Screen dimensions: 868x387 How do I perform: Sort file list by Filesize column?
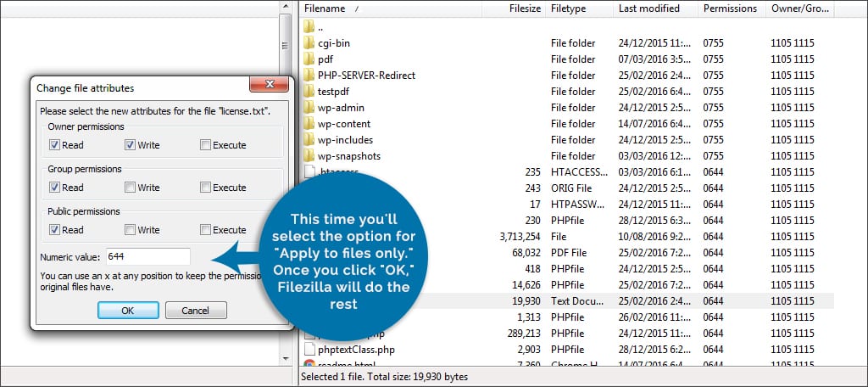513,8
